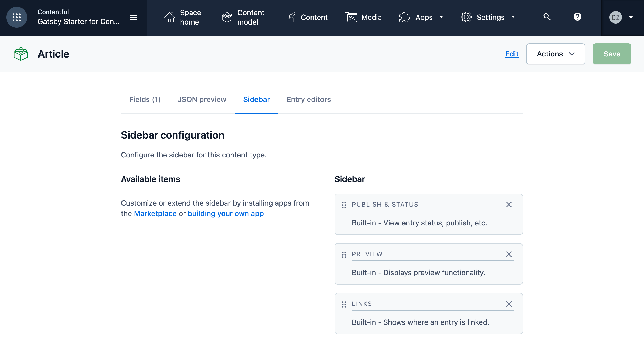Click the Content pen icon

tap(290, 17)
